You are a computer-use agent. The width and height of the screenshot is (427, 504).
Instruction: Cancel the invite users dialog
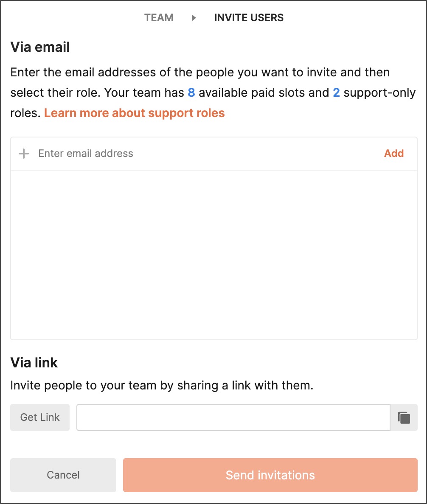pos(63,475)
